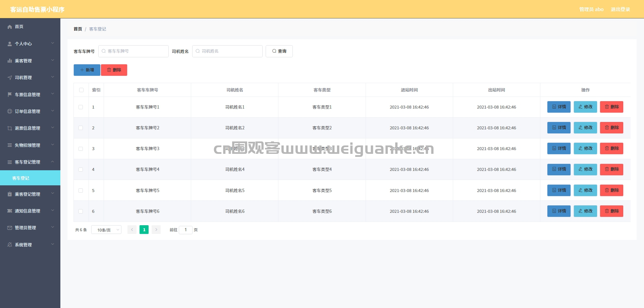The width and height of the screenshot is (644, 308).
Task: Click 修改 for row 客车车牌号5
Action: pos(585,190)
